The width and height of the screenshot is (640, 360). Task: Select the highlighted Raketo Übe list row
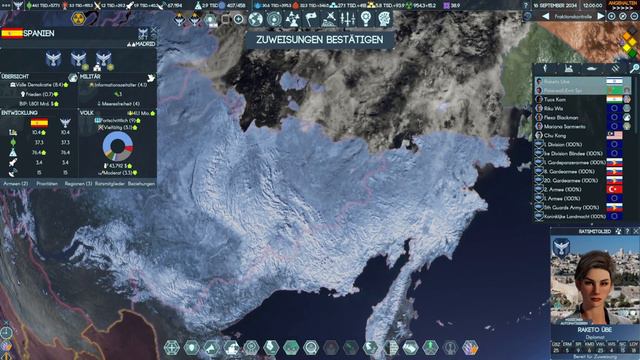583,82
